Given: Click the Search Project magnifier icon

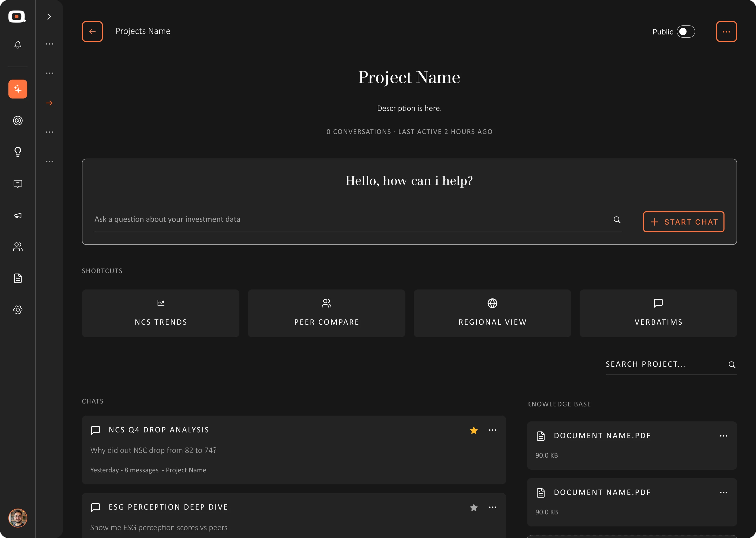Looking at the screenshot, I should pyautogui.click(x=732, y=365).
